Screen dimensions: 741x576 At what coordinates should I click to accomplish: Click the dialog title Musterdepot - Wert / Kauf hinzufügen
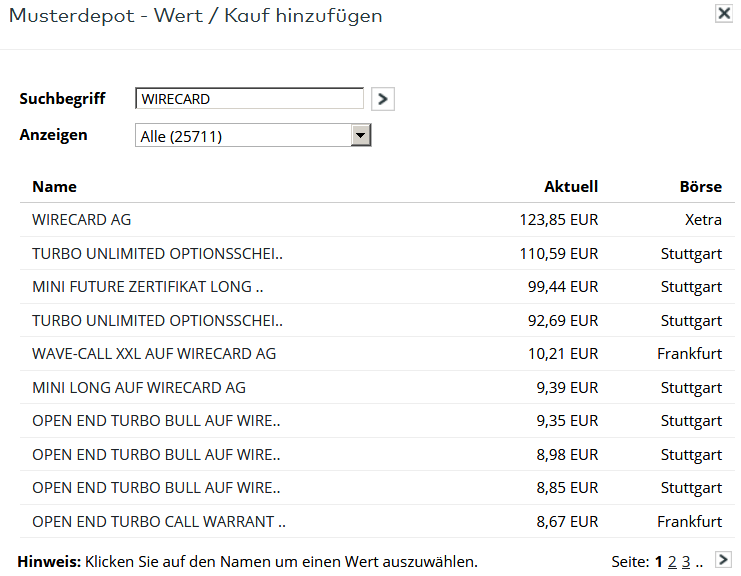pyautogui.click(x=196, y=16)
